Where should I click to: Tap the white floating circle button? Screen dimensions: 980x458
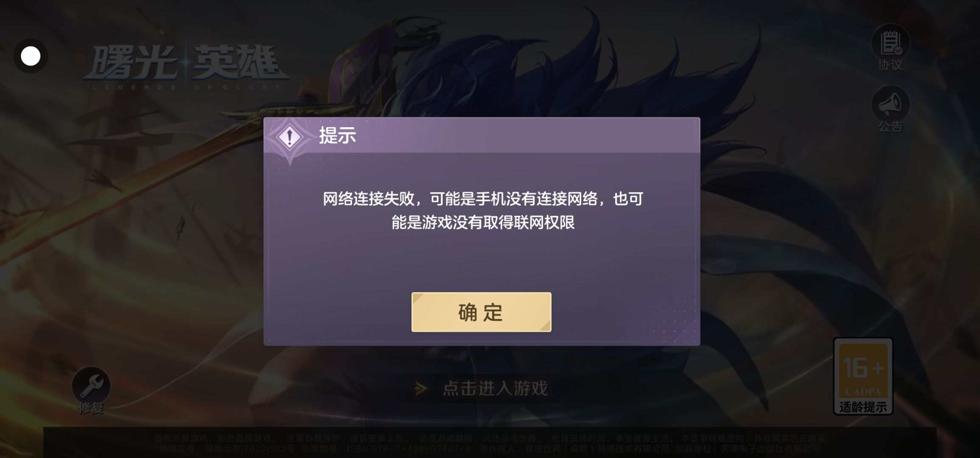31,56
